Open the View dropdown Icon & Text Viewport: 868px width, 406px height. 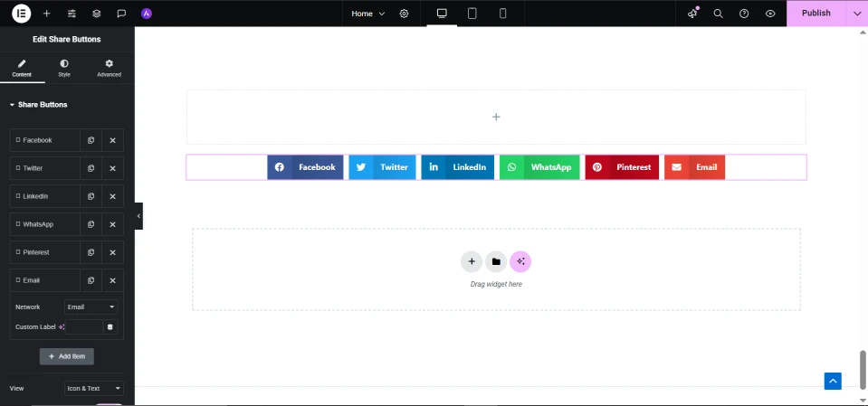[x=93, y=388]
